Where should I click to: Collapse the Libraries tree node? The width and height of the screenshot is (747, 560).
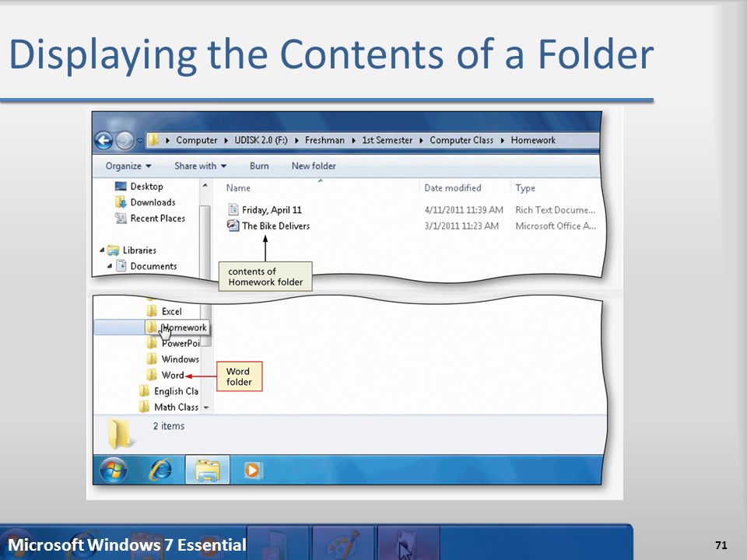(102, 250)
